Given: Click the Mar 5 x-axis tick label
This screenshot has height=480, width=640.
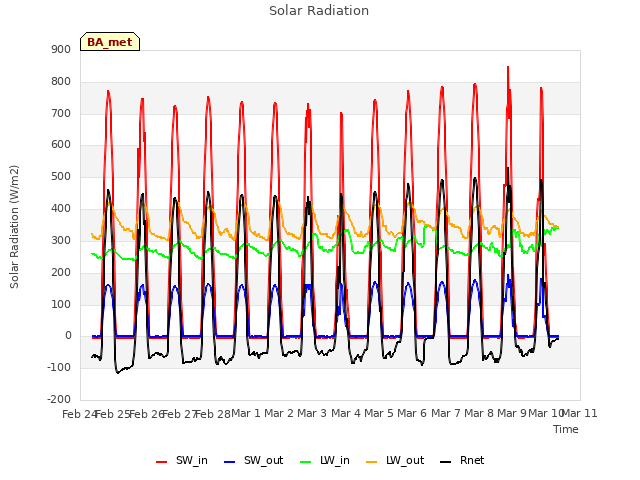Looking at the screenshot, I should pos(379,414).
